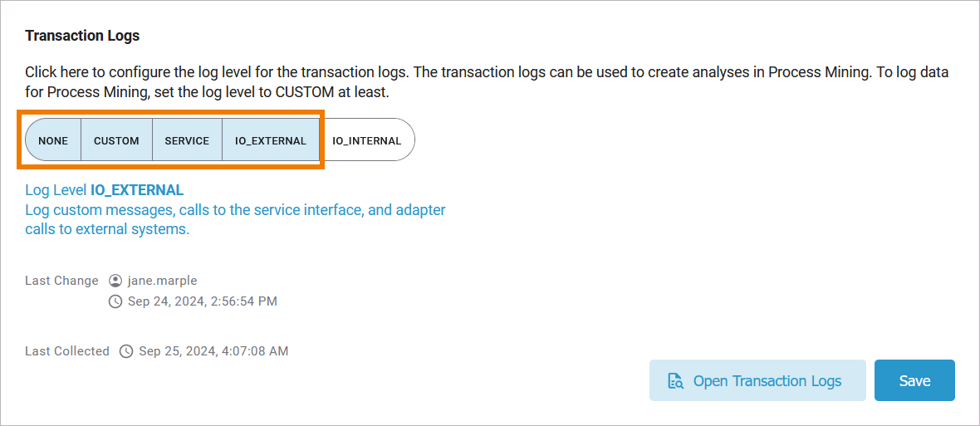Select the NONE log level
The width and height of the screenshot is (980, 426).
(x=53, y=140)
